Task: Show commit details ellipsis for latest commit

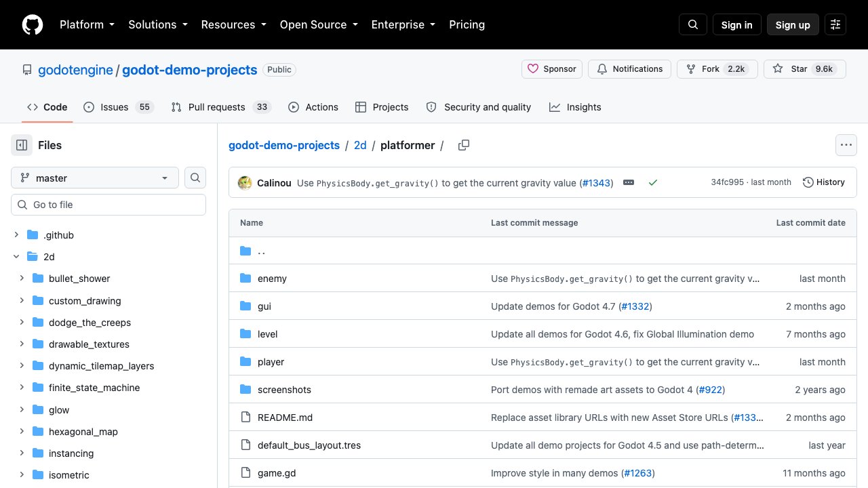Action: [x=629, y=182]
